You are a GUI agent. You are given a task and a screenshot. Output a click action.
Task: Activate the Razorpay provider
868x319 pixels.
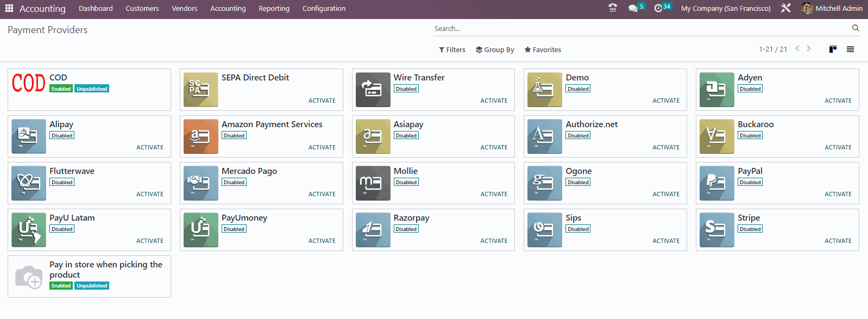(494, 241)
